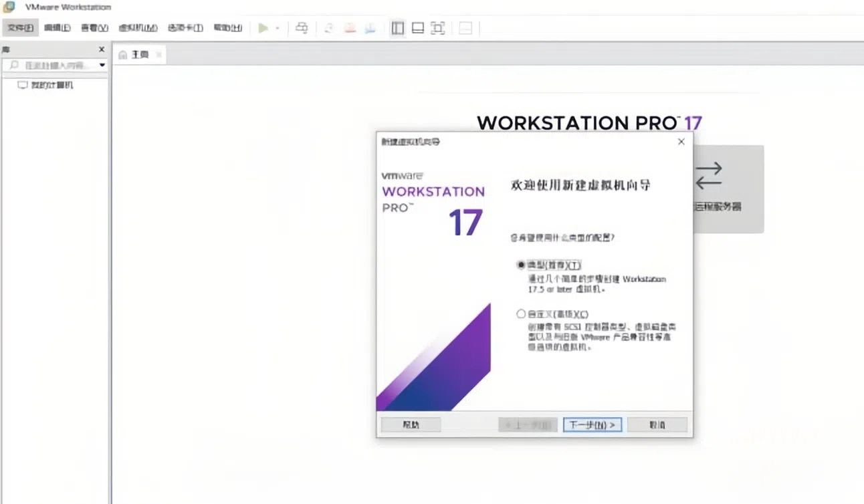Click inside the library search input field

[x=57, y=65]
